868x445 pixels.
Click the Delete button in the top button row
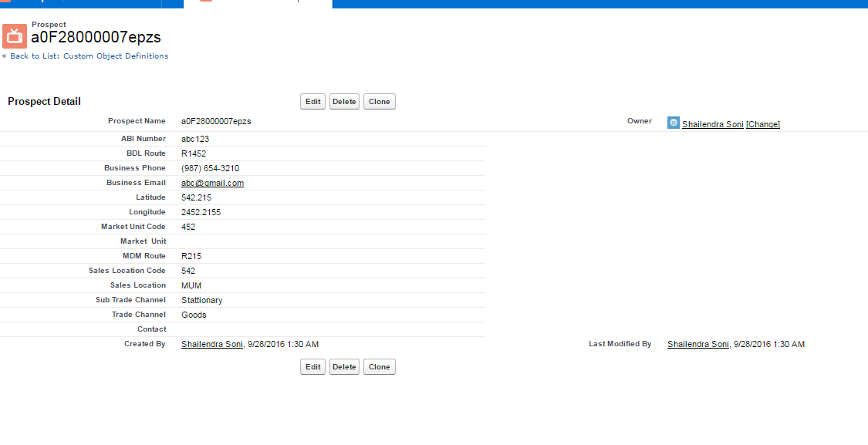coord(344,101)
